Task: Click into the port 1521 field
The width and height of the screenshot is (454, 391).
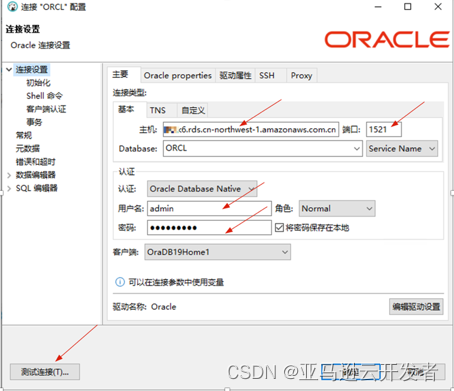Action: [384, 129]
